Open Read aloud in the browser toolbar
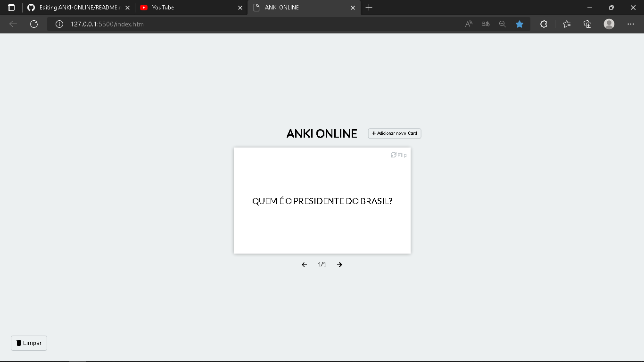 [468, 24]
